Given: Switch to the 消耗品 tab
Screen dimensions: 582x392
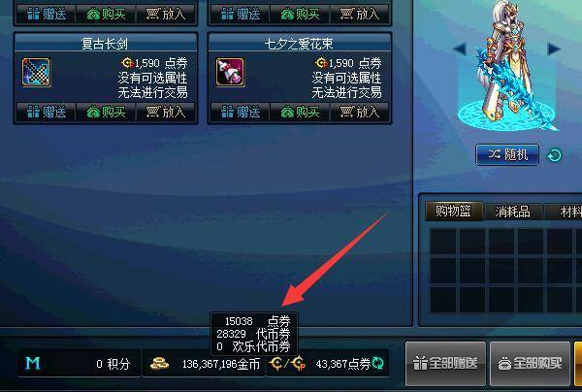Looking at the screenshot, I should (512, 212).
